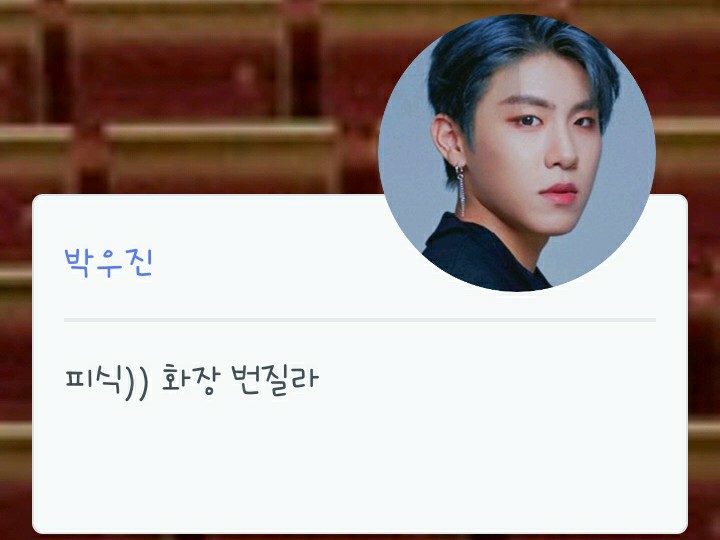Click the first syllable 박 of the name
This screenshot has height=540, width=720.
pos(77,262)
